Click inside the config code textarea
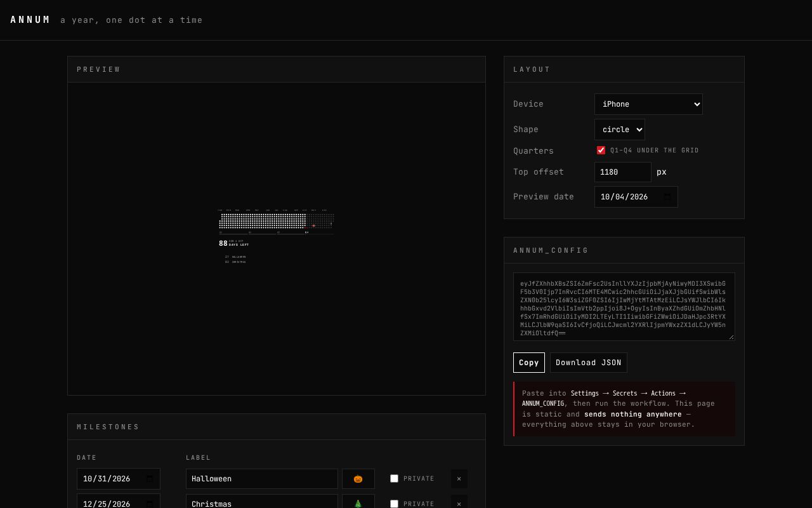Viewport: 812px width, 508px height. tap(624, 307)
